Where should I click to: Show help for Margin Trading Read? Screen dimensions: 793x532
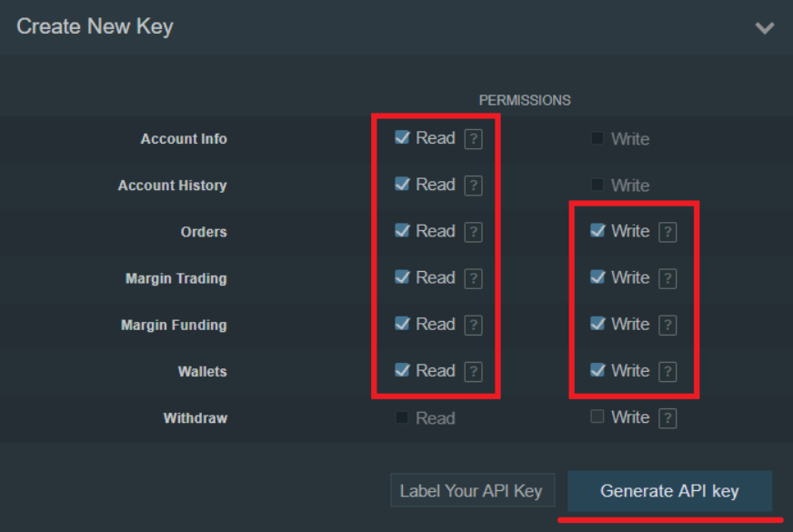[x=473, y=278]
